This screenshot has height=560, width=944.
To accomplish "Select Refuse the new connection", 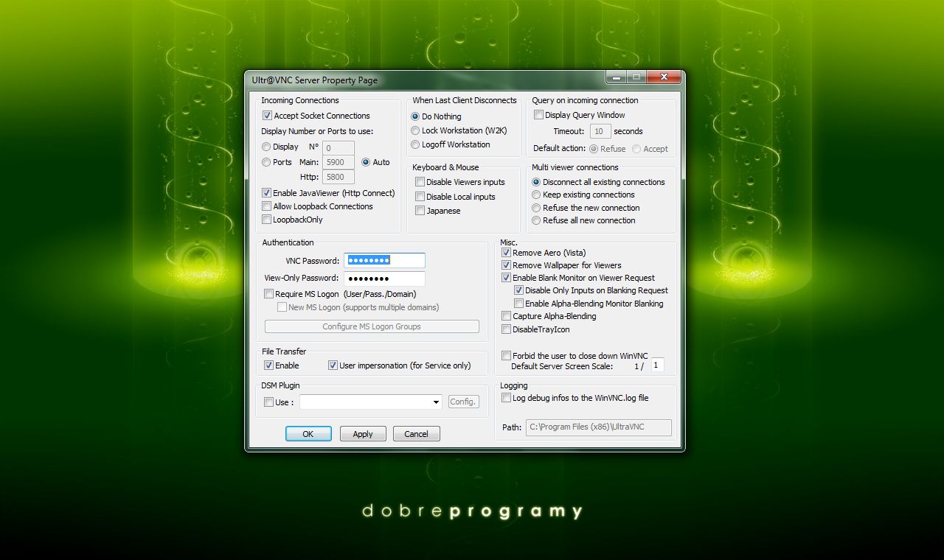I will coord(536,208).
